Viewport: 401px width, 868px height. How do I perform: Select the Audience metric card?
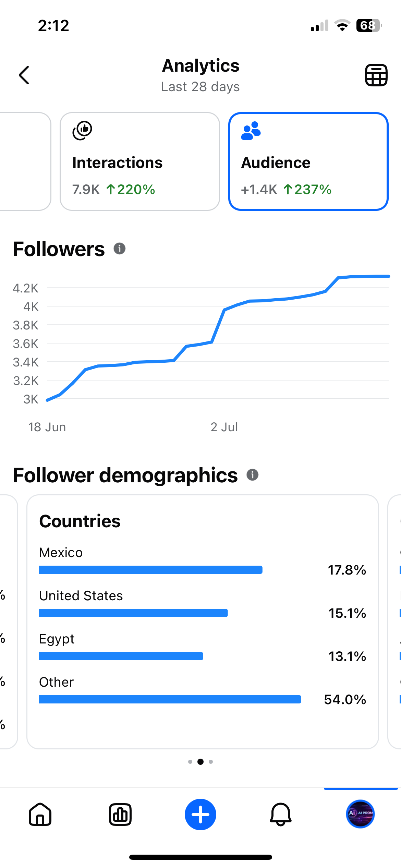pyautogui.click(x=308, y=161)
